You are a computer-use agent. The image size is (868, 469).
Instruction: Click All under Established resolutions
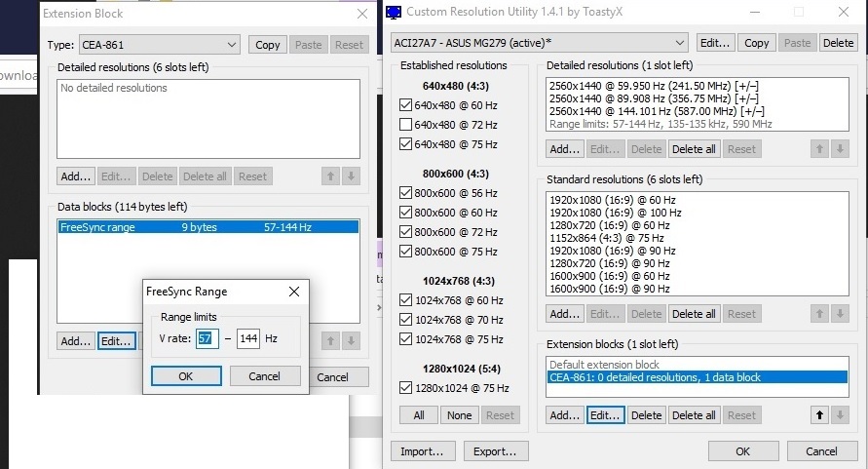tap(419, 415)
